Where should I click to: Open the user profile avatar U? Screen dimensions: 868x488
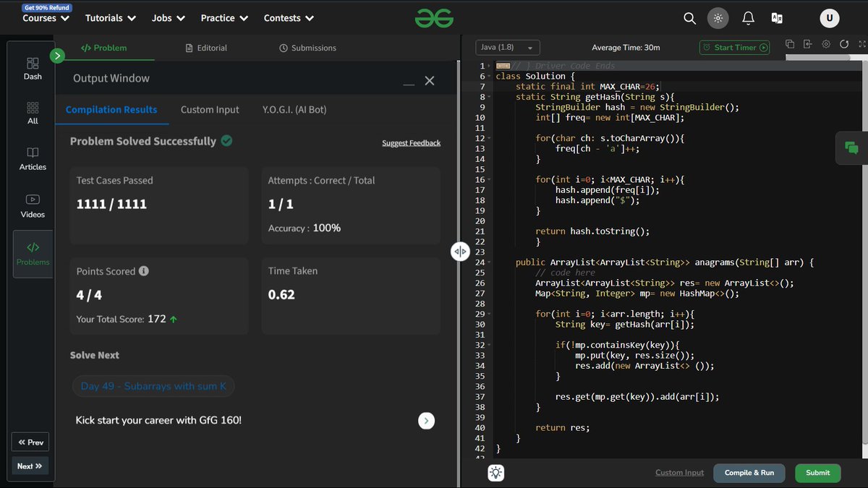point(830,18)
